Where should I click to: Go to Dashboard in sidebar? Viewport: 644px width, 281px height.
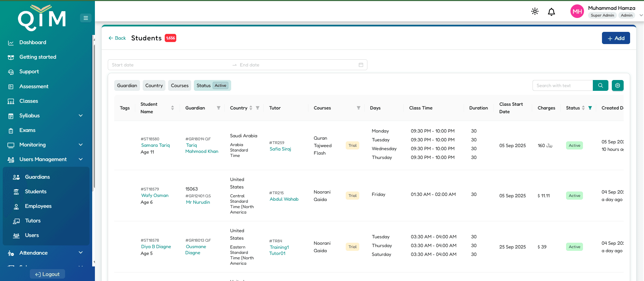pos(33,42)
